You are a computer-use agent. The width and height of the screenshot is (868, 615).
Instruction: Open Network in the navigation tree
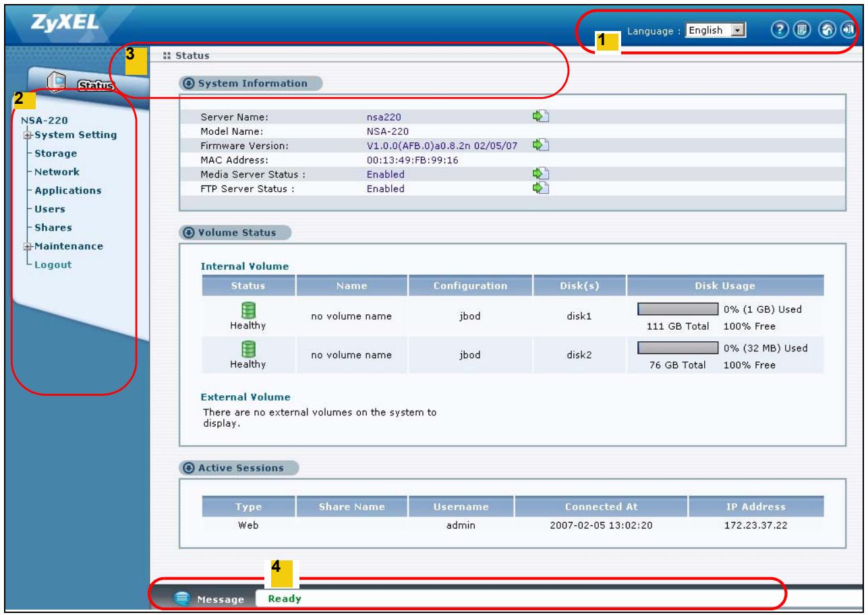(57, 171)
